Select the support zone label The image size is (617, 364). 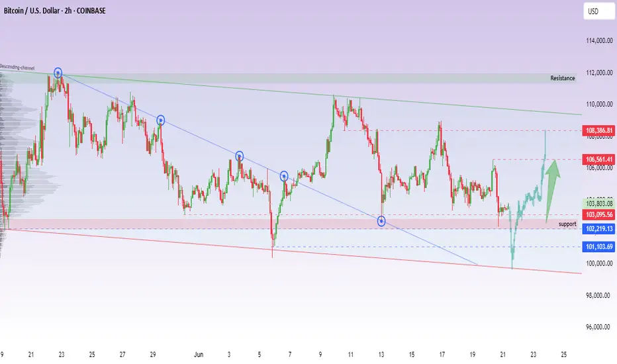[567, 224]
